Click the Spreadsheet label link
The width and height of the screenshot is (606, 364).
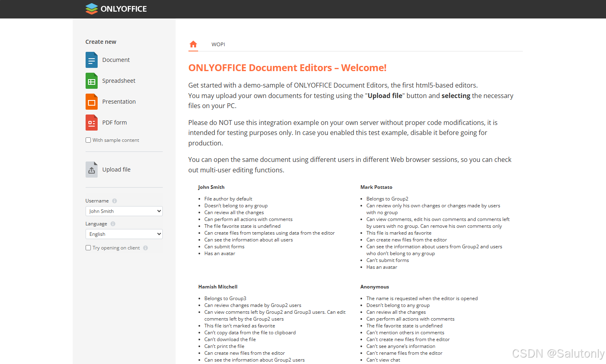[x=119, y=81]
